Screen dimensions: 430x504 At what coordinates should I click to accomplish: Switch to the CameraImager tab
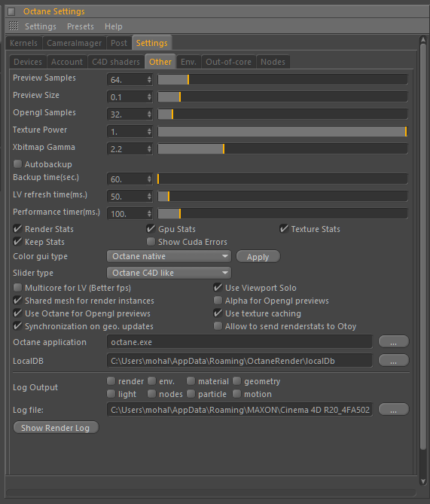click(x=75, y=43)
